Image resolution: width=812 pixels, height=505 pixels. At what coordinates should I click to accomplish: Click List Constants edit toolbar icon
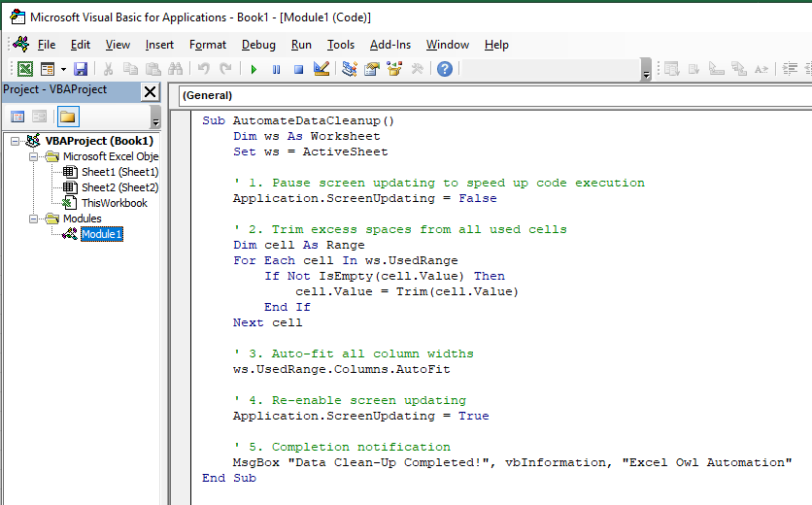[x=694, y=69]
